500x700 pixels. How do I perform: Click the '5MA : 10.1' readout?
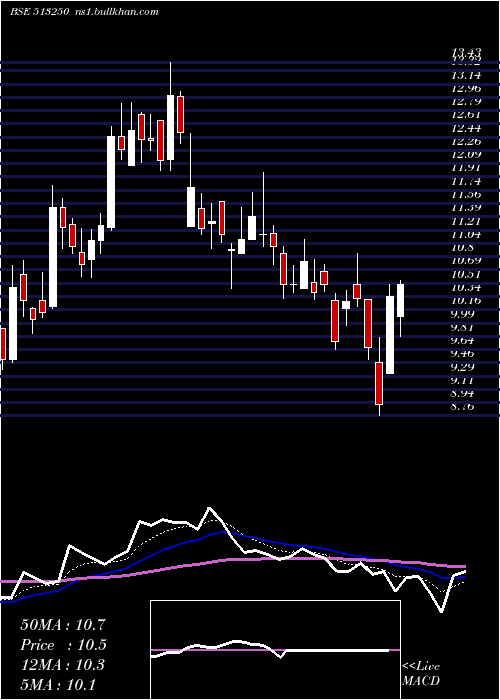click(x=58, y=684)
